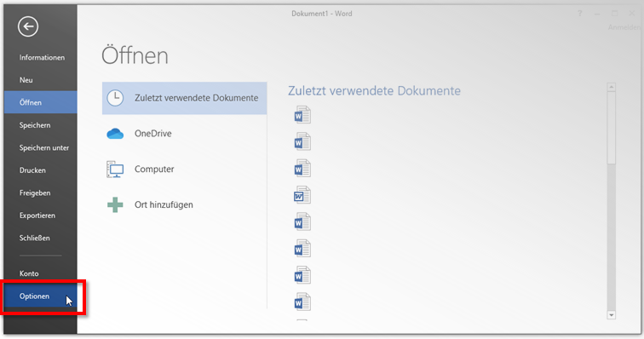Choose Speichern in the sidebar

(41, 125)
